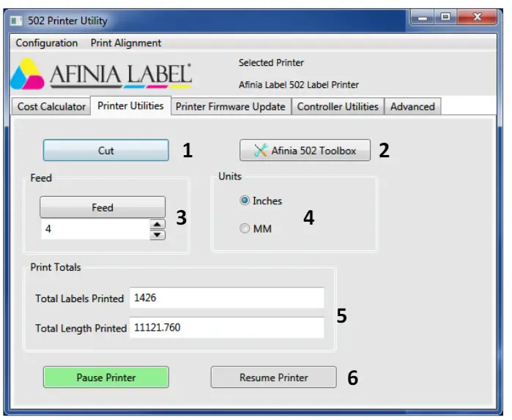Viewport: 512px width, 420px height.
Task: Click the green Pause Printer button
Action: pyautogui.click(x=106, y=378)
